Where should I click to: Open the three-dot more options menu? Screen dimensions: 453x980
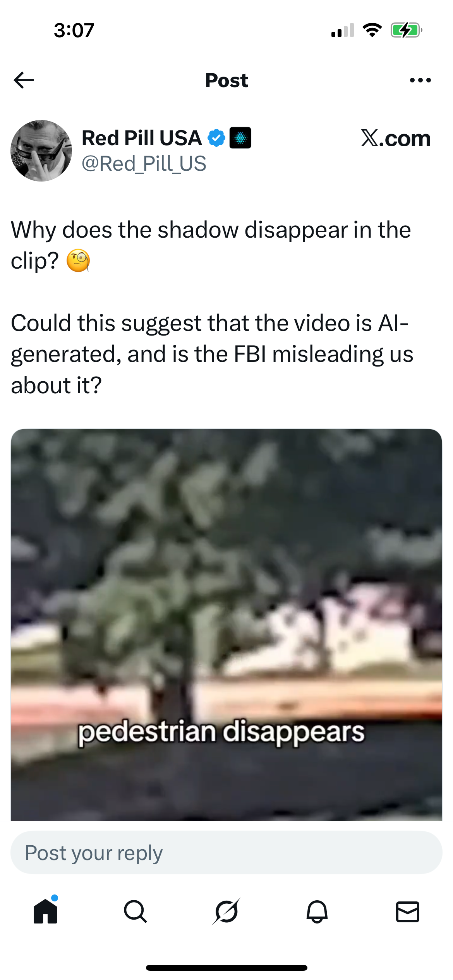pyautogui.click(x=420, y=80)
